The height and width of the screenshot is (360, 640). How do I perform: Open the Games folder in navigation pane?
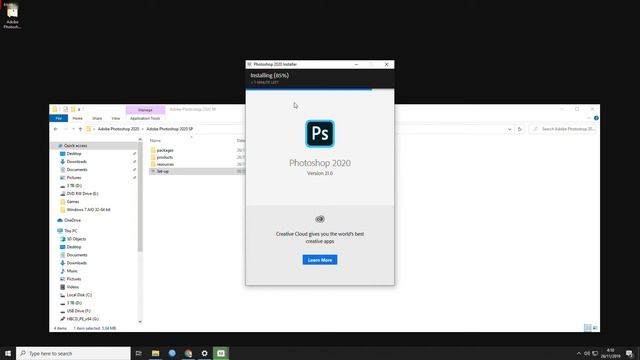(x=73, y=202)
